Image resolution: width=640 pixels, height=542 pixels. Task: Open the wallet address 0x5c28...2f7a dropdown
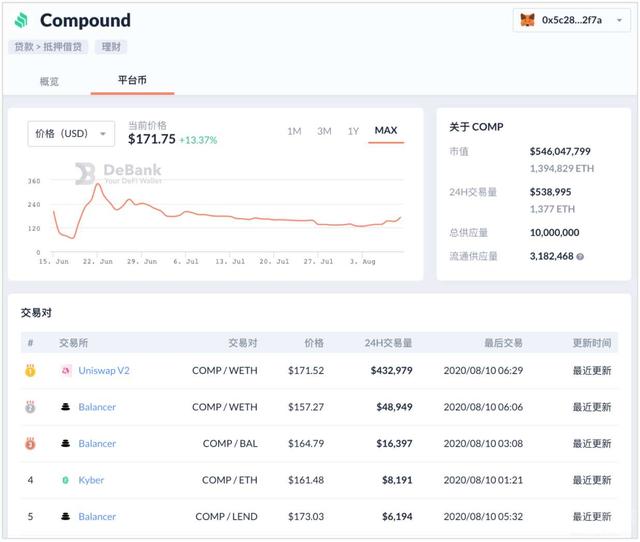tap(571, 20)
